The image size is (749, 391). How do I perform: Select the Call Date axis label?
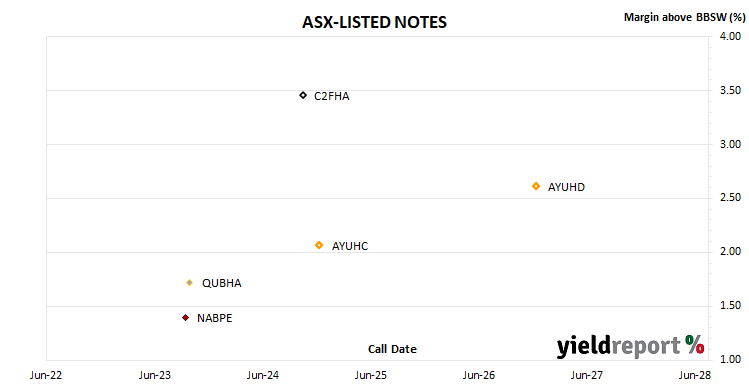[x=392, y=349]
